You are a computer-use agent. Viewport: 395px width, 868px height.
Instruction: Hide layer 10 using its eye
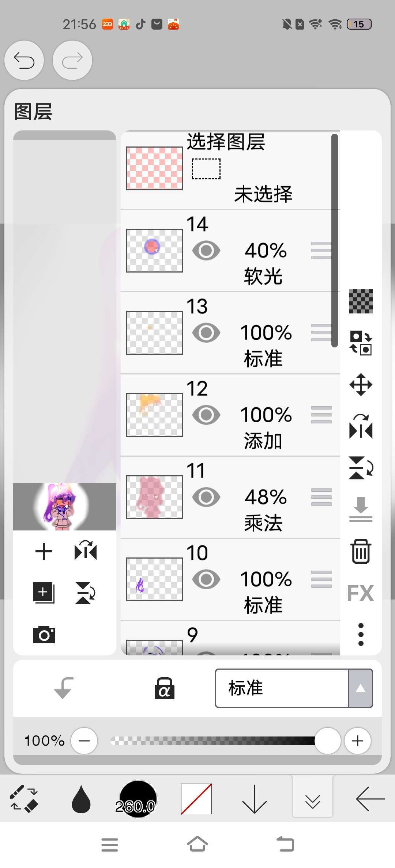click(206, 579)
